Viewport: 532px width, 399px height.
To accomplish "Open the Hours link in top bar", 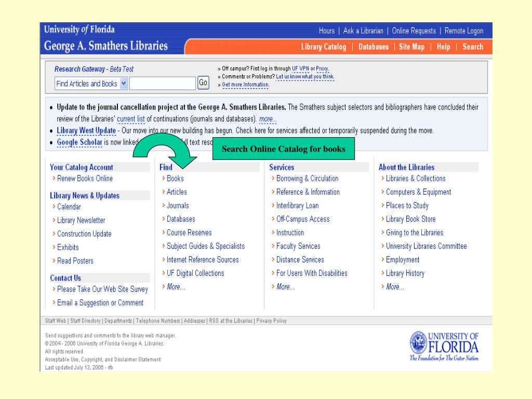I will tap(326, 31).
